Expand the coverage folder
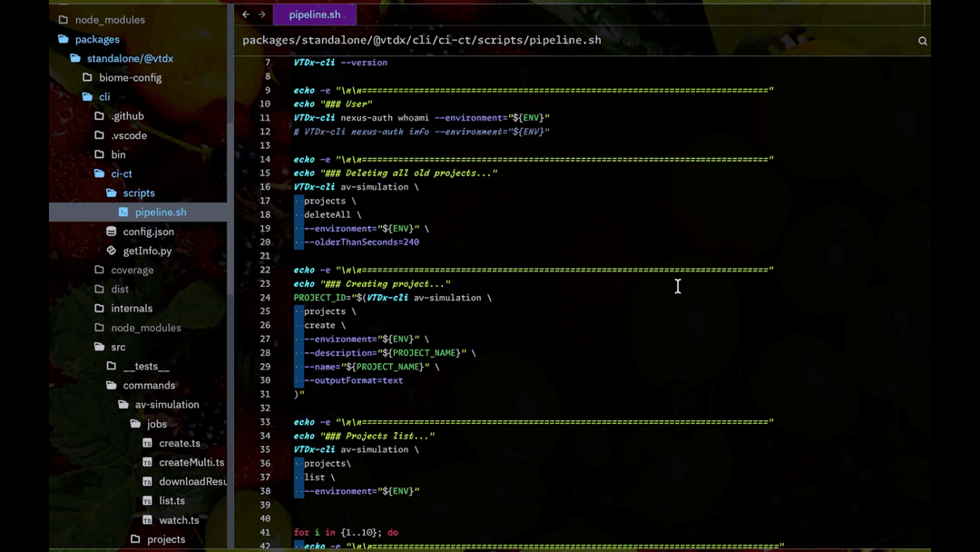980x552 pixels. pos(132,270)
